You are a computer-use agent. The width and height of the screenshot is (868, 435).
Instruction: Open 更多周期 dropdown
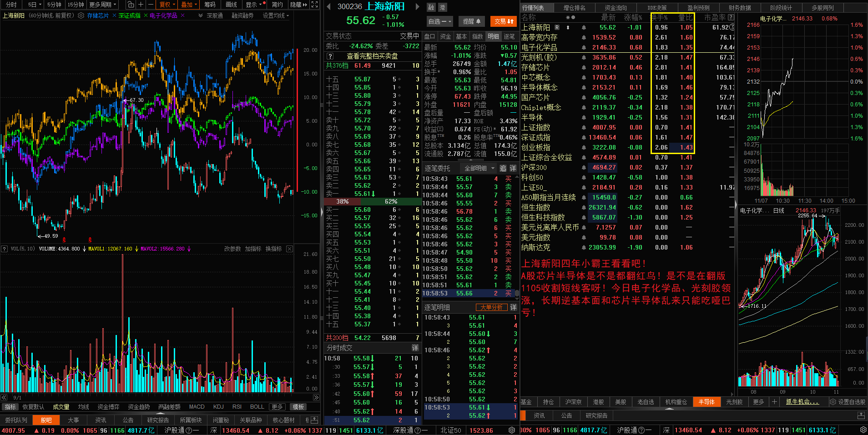tap(103, 5)
